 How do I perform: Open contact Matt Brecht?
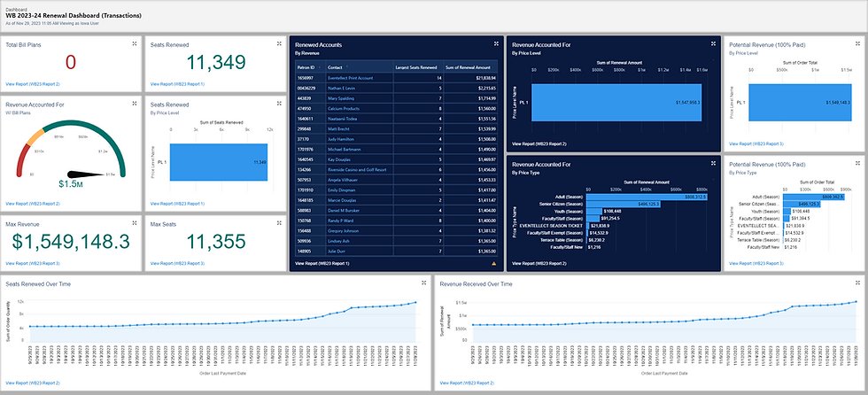[337, 129]
